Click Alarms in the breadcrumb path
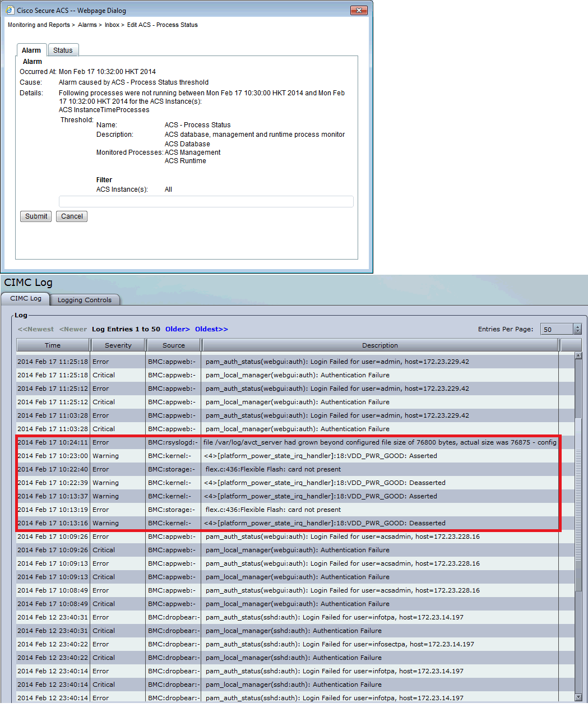Image resolution: width=588 pixels, height=712 pixels. (87, 25)
